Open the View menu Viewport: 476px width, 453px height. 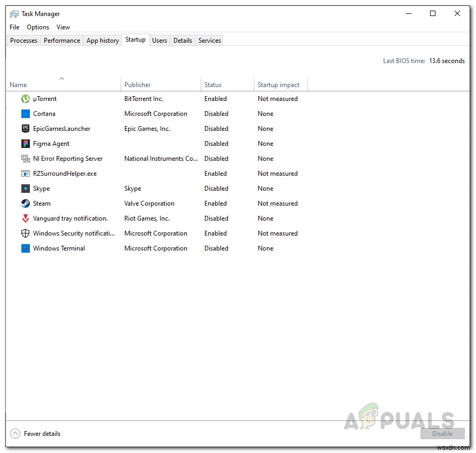click(x=63, y=27)
